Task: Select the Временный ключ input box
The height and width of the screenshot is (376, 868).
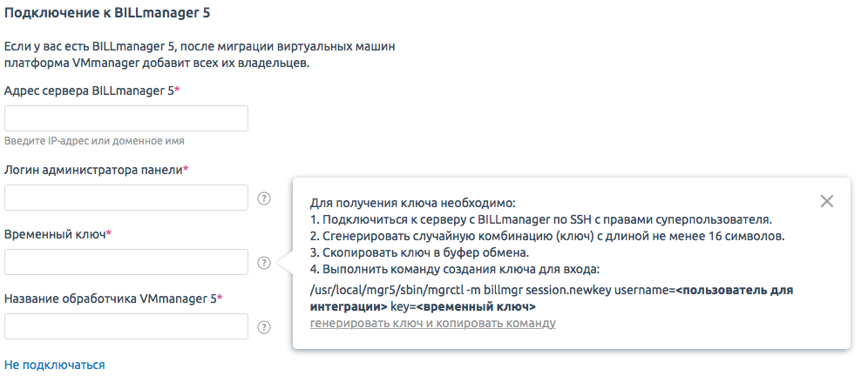Action: coord(126,262)
